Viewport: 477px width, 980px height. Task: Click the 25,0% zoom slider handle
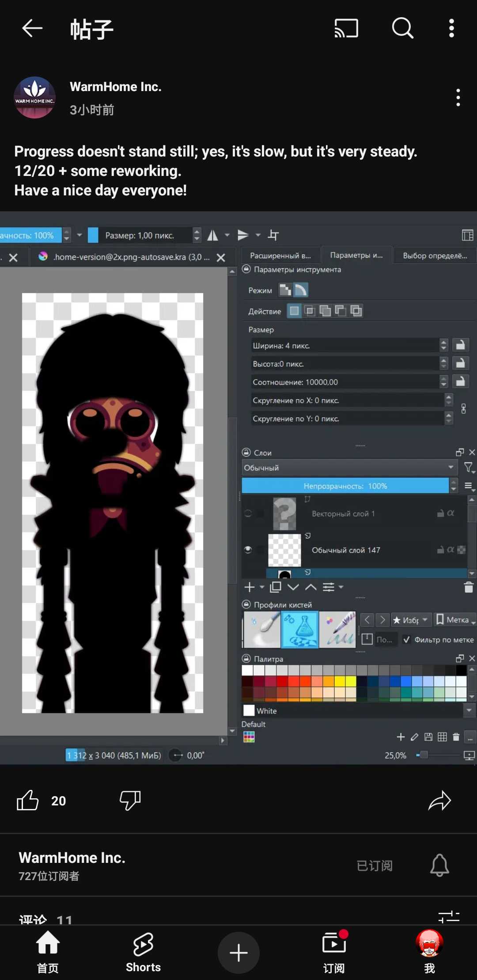[424, 755]
